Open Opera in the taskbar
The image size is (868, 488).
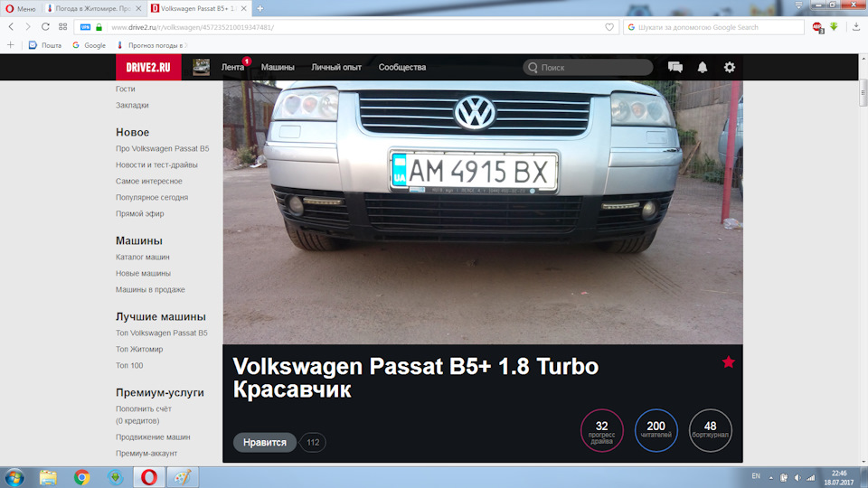149,477
